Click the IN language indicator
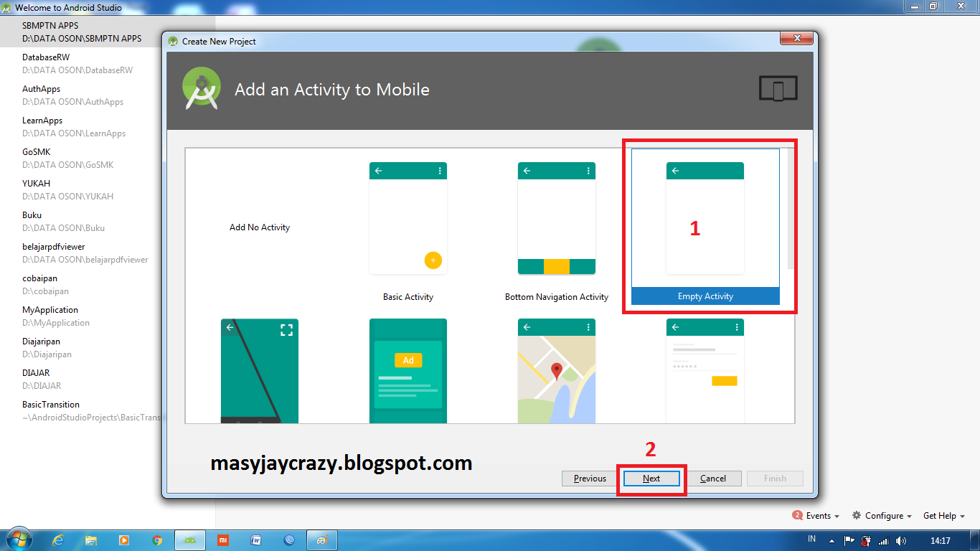Screen dimensions: 980x551 pyautogui.click(x=812, y=540)
